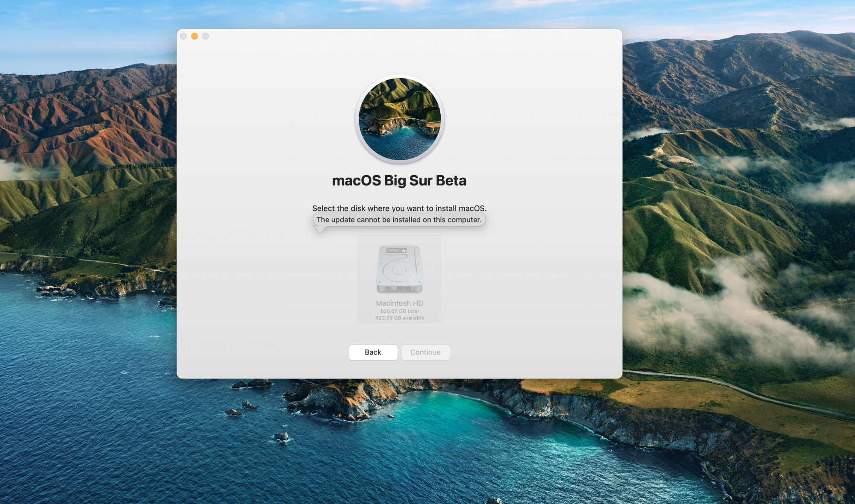Click the greyed-out Continue button
Image resolution: width=855 pixels, height=504 pixels.
point(425,352)
